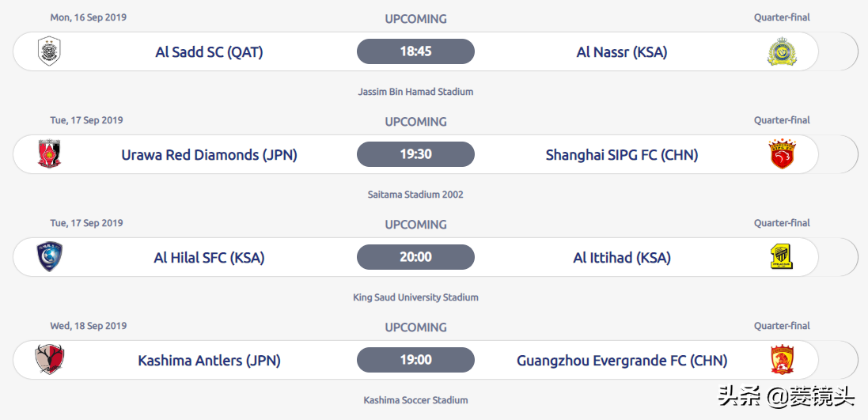Click the Al Nassr club crest
The width and height of the screenshot is (868, 420).
click(782, 51)
